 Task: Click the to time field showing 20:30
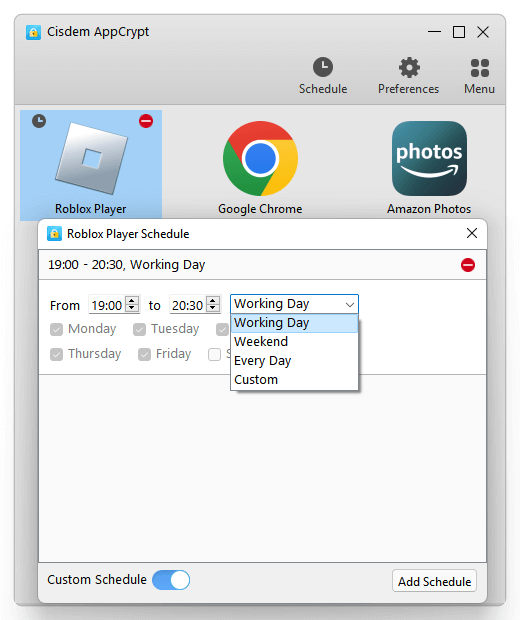187,305
